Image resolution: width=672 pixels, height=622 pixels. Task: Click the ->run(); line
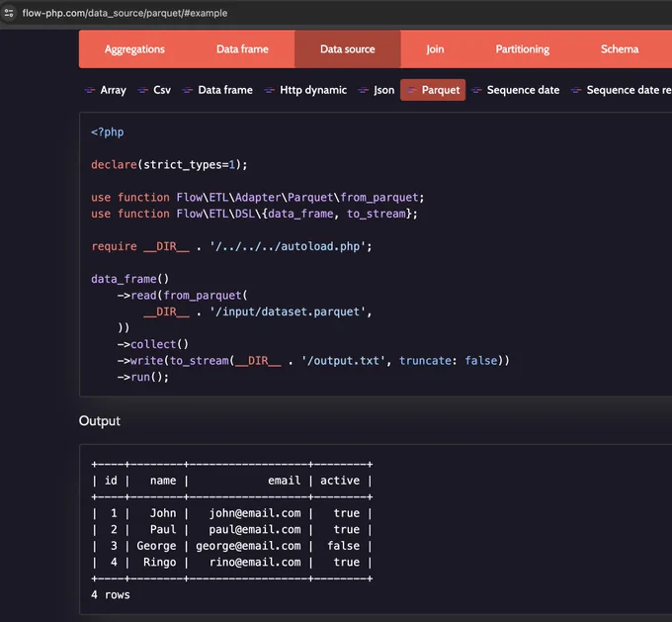[143, 377]
